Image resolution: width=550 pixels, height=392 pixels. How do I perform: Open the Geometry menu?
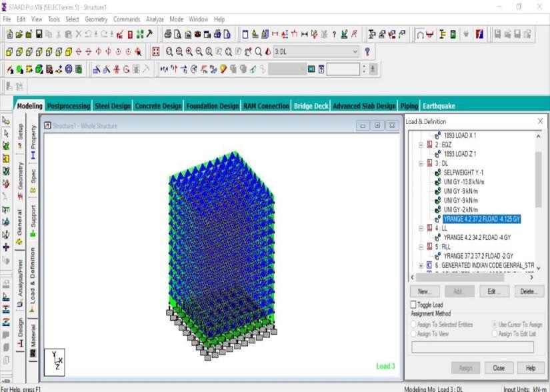tap(96, 19)
